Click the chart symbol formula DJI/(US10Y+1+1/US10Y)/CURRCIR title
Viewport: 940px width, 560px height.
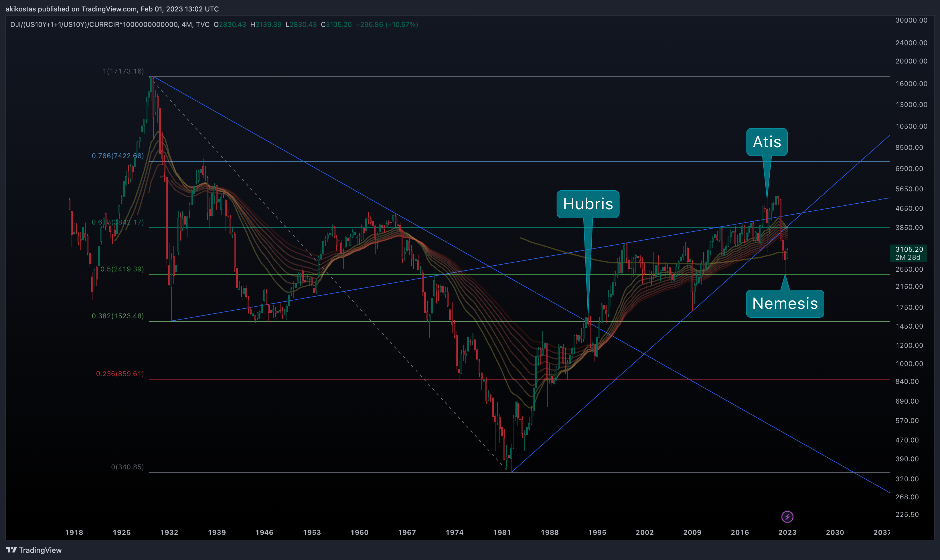(x=94, y=25)
